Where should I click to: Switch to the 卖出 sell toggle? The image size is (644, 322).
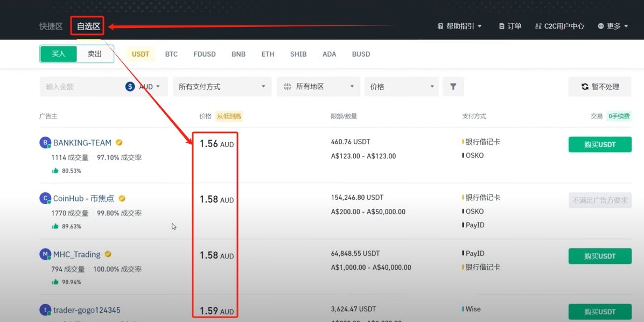(x=95, y=54)
